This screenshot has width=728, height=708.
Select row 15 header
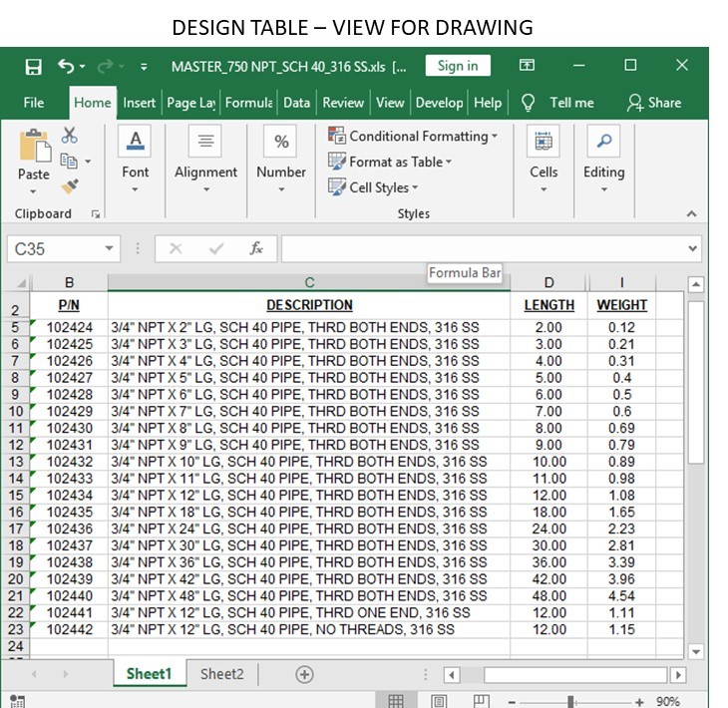point(15,495)
